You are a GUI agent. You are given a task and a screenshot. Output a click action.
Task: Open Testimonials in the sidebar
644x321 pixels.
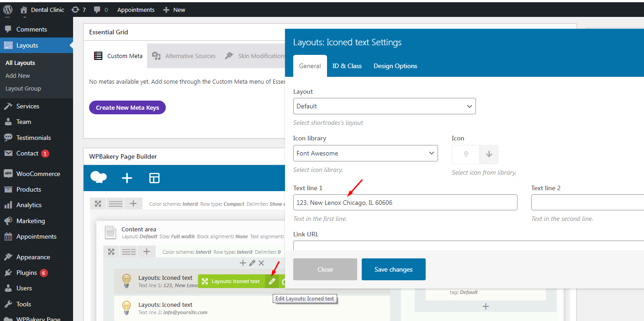[37, 138]
